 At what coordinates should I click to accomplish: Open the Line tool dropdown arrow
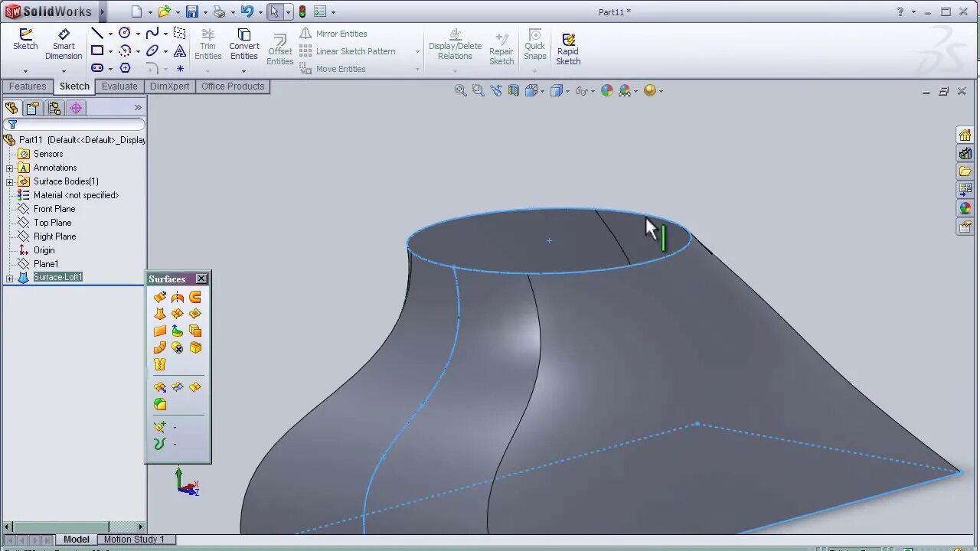(110, 34)
